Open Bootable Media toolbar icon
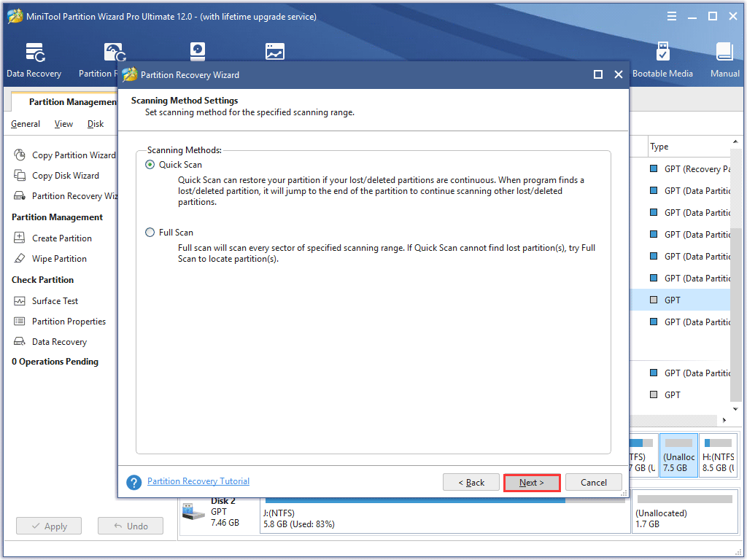The height and width of the screenshot is (560, 747). coord(662,52)
